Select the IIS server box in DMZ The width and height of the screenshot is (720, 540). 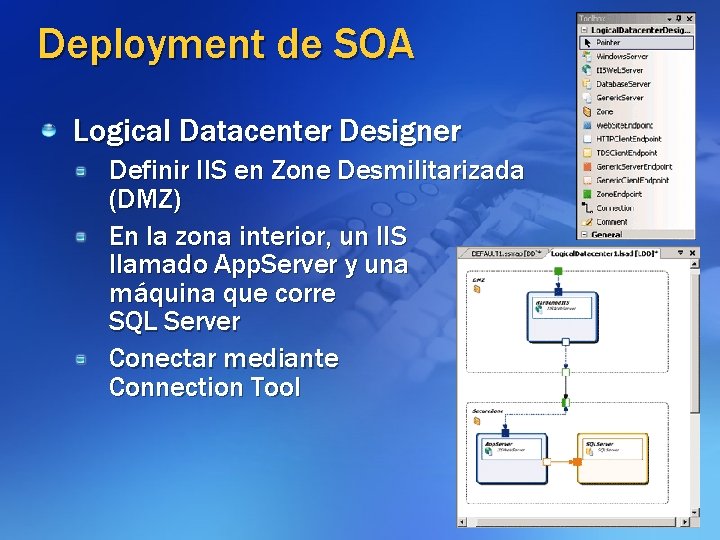[x=562, y=318]
